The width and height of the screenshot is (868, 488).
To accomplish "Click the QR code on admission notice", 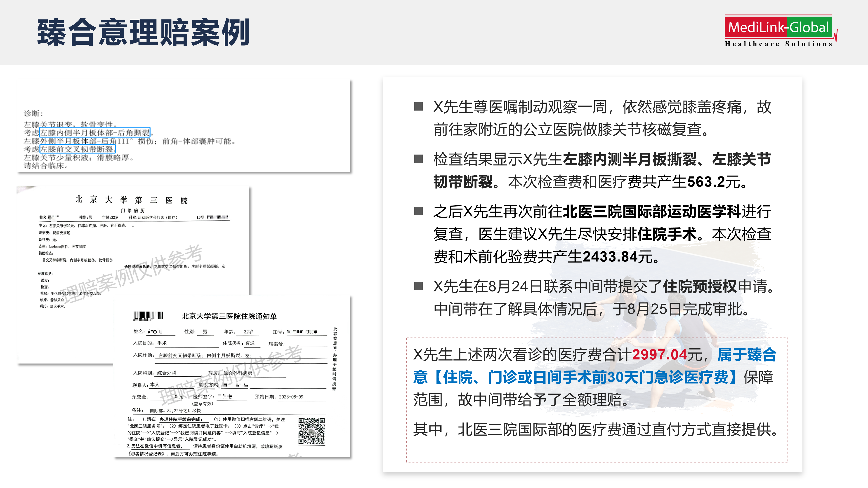I will 311,431.
